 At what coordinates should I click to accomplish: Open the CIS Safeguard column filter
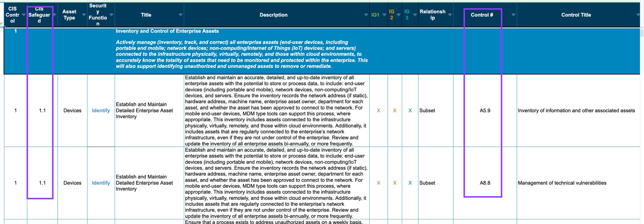click(x=54, y=15)
